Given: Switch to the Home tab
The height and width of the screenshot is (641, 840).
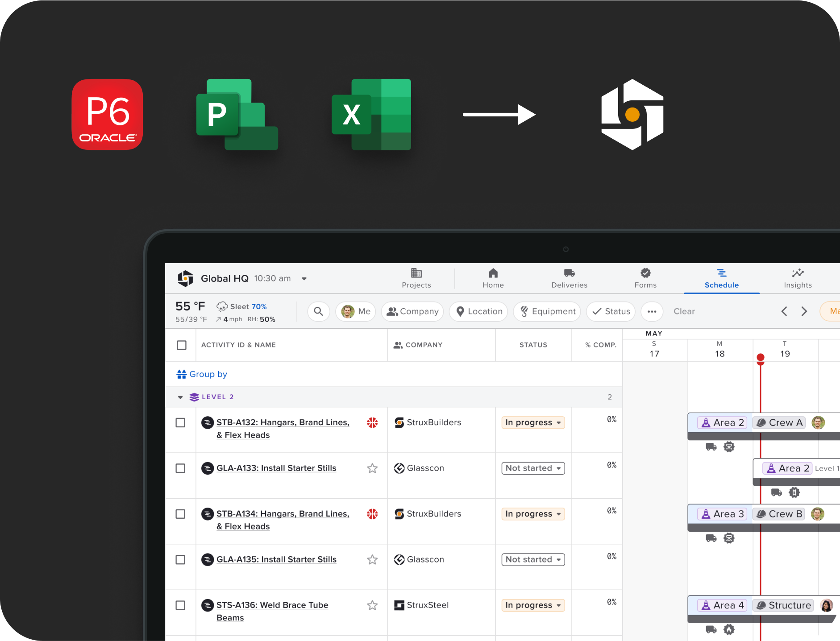Looking at the screenshot, I should coord(493,278).
